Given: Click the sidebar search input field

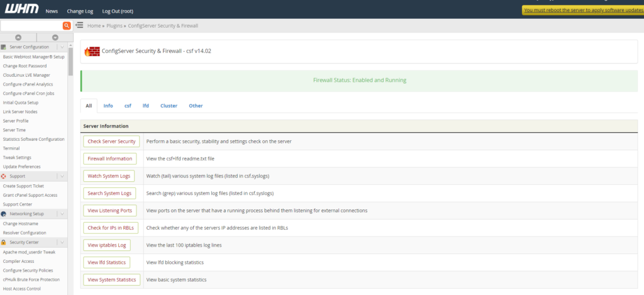Looking at the screenshot, I should click(31, 26).
